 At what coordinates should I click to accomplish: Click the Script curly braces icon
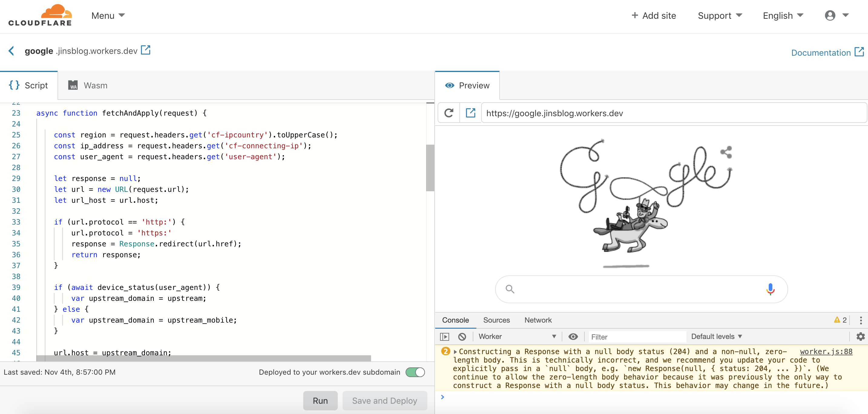pos(14,85)
